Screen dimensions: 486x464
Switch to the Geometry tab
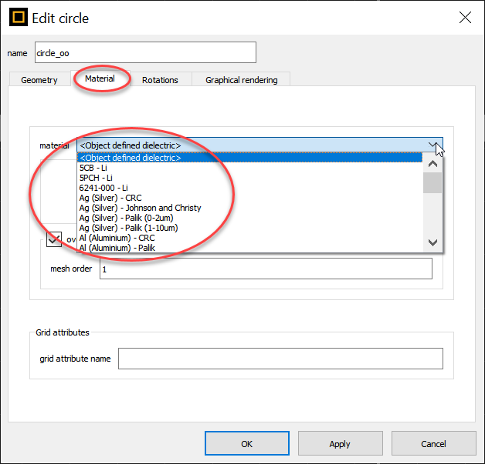(39, 80)
